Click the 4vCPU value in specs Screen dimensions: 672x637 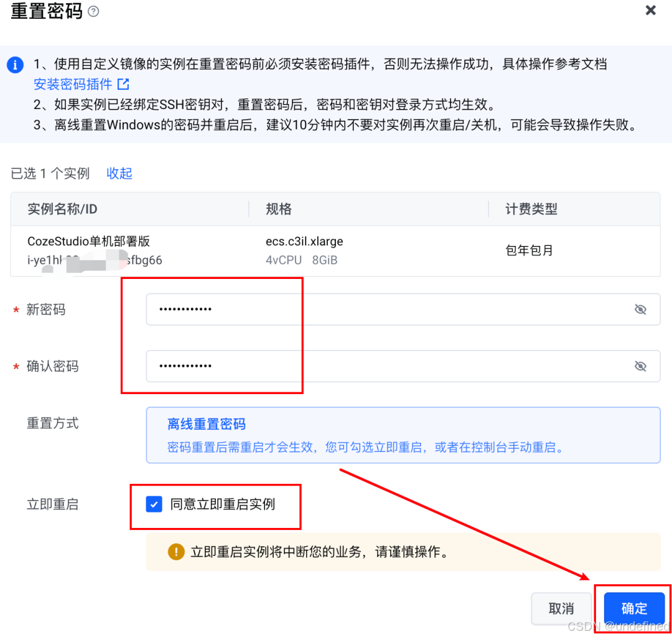point(284,260)
